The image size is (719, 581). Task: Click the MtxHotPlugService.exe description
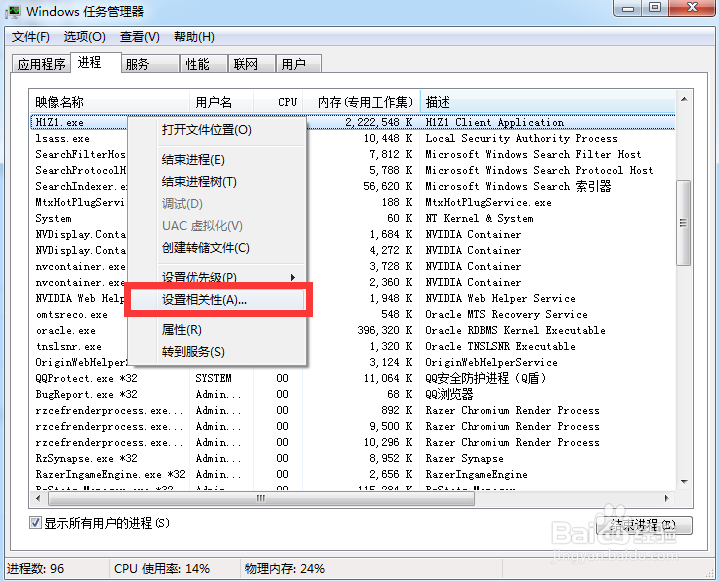(x=488, y=203)
